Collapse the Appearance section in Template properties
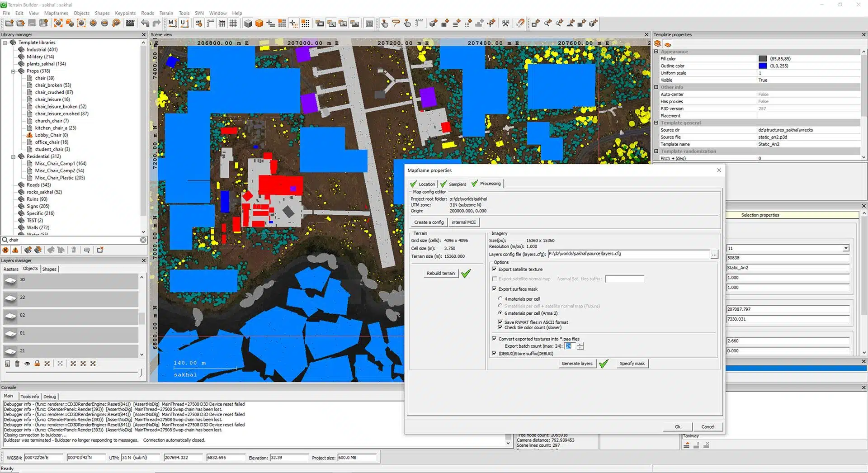Screen dimensions: 868x473 [x=656, y=52]
